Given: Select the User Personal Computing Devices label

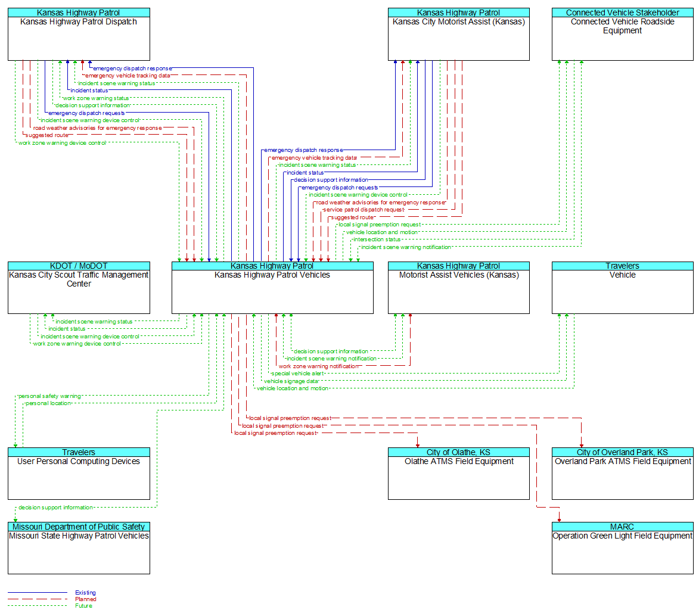Looking at the screenshot, I should point(79,461).
